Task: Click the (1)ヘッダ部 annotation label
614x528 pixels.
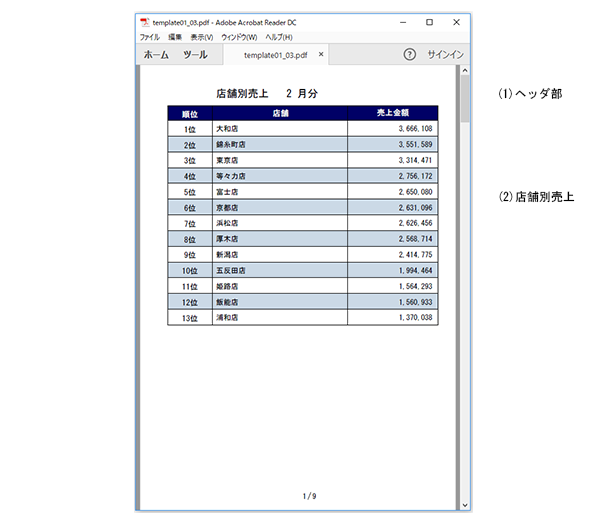Action: 530,94
